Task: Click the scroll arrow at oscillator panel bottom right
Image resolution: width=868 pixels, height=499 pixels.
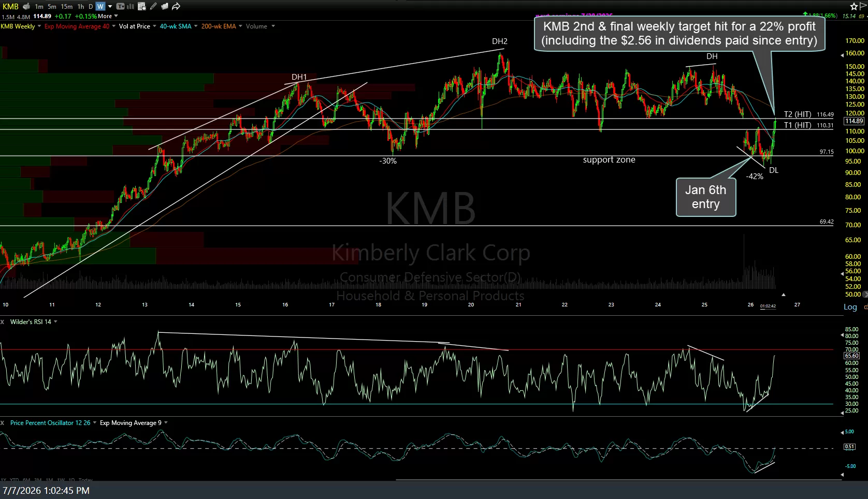Action: tap(842, 474)
